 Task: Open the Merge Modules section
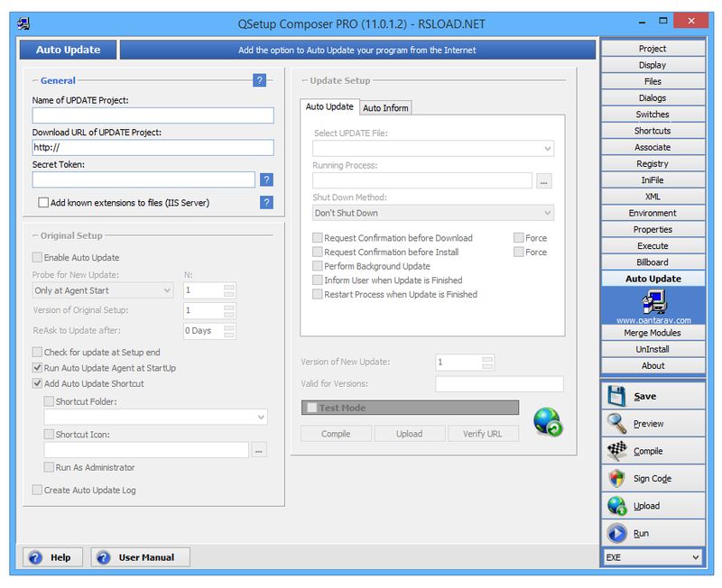[653, 333]
